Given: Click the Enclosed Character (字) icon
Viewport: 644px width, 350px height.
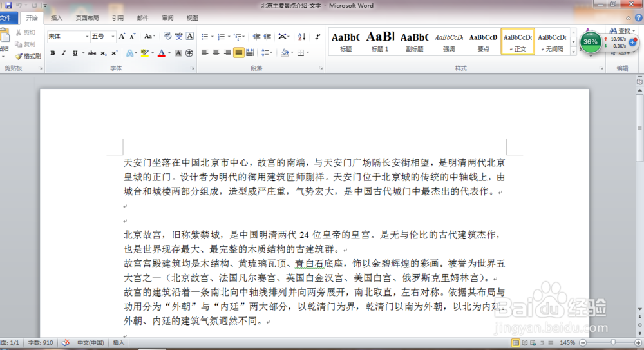Looking at the screenshot, I should click(x=189, y=53).
